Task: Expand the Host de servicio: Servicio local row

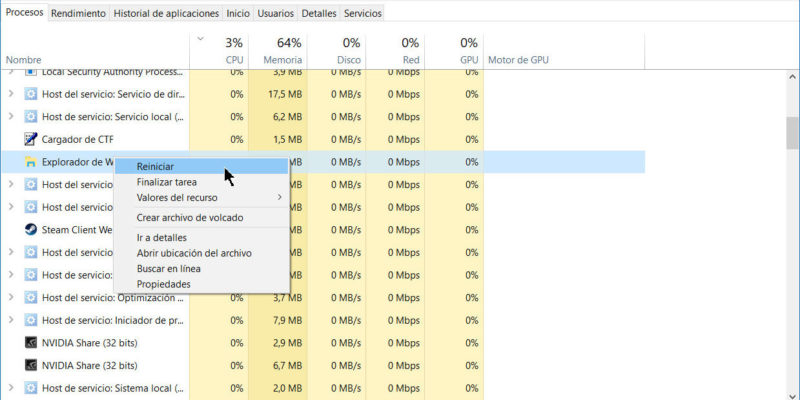Action: point(11,117)
